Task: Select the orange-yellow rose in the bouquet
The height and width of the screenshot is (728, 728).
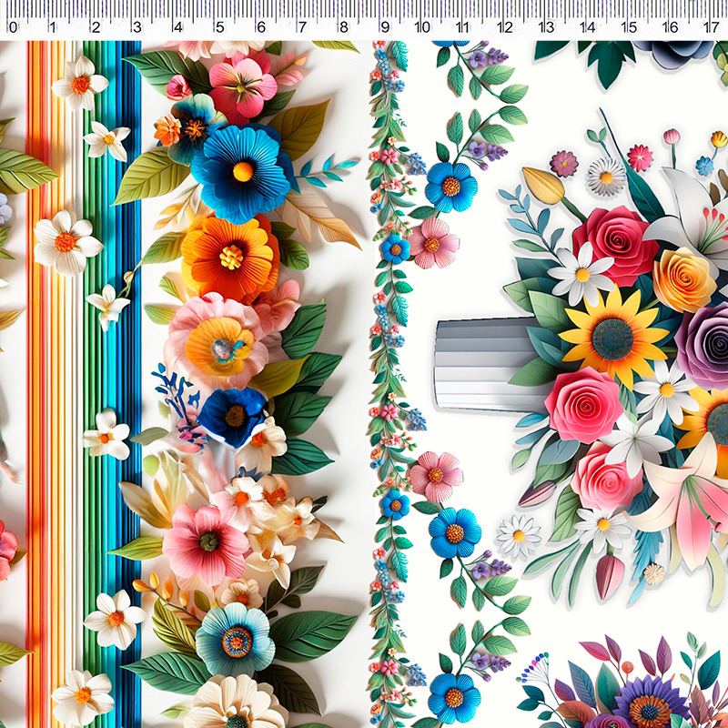Action: click(x=684, y=278)
